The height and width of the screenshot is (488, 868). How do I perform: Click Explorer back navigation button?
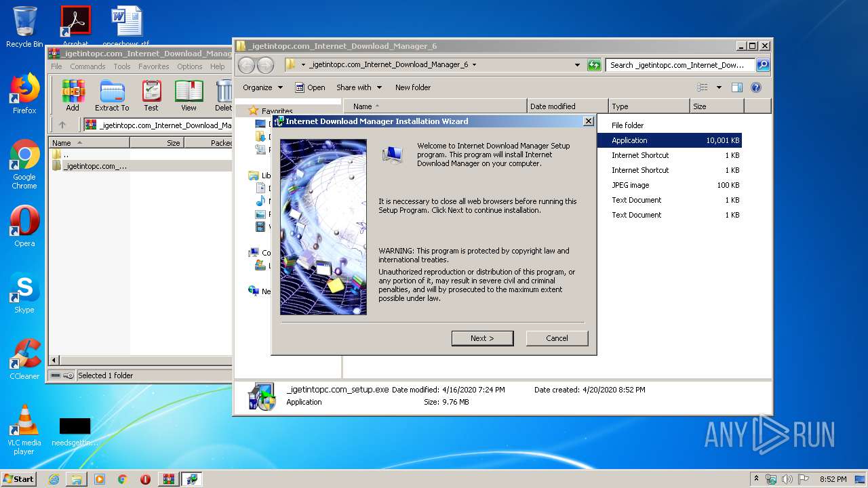point(246,65)
